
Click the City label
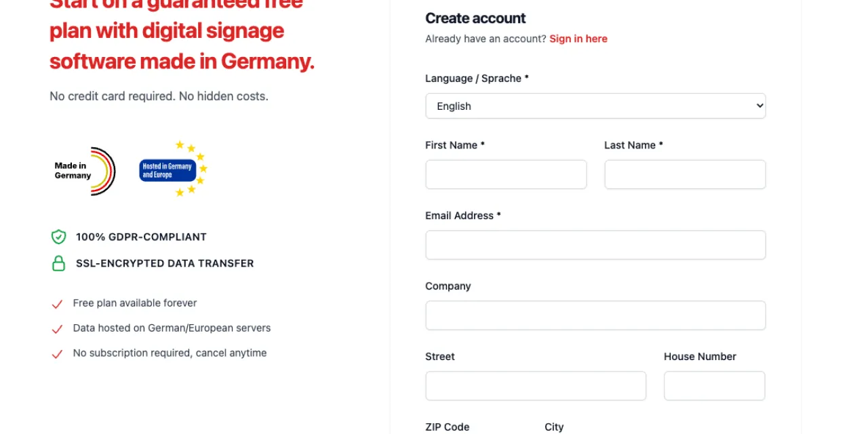pos(554,427)
